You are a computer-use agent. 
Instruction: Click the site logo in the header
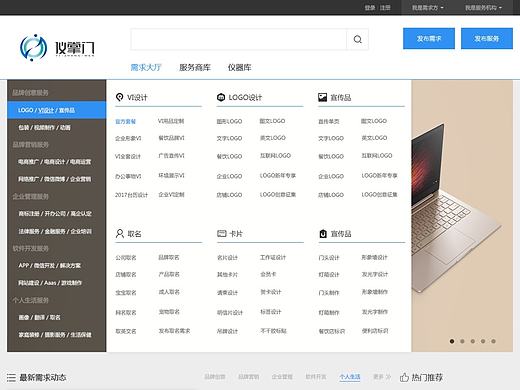pos(57,47)
